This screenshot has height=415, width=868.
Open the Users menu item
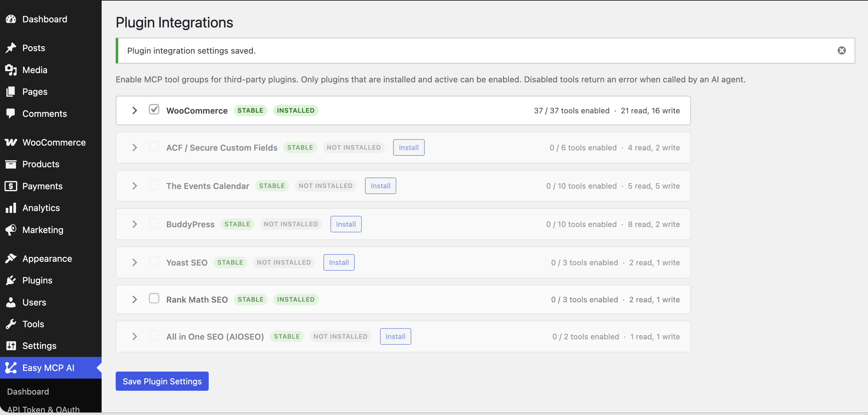click(50, 302)
